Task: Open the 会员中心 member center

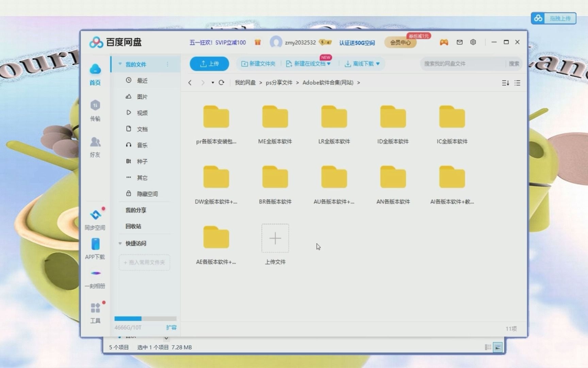Action: coord(400,42)
